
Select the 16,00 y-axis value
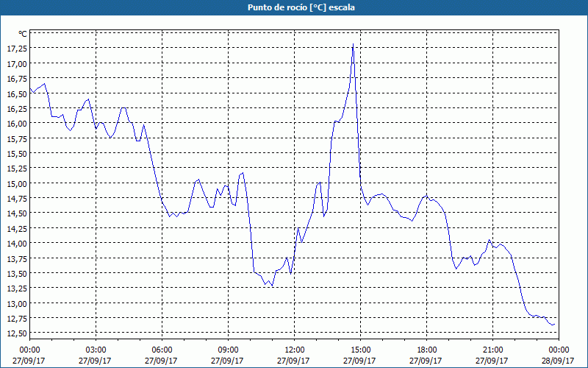[17, 124]
